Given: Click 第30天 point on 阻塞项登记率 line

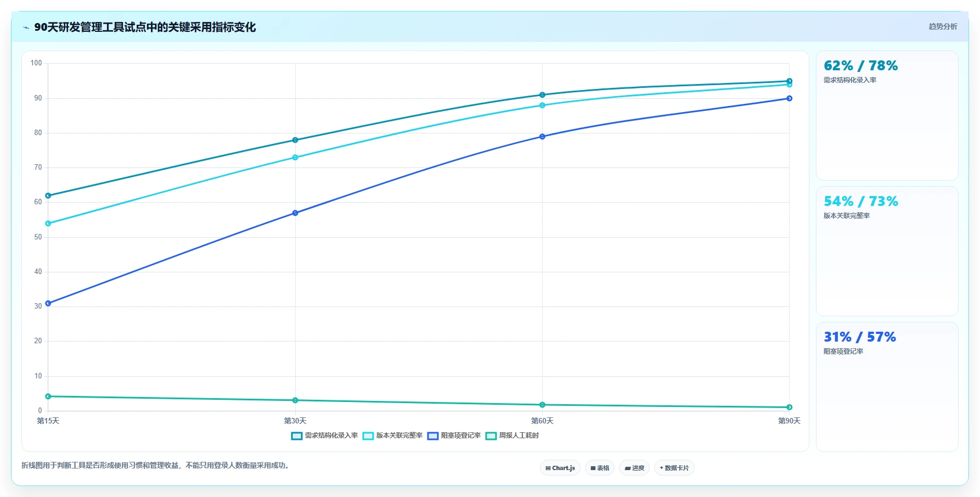Looking at the screenshot, I should coord(295,213).
